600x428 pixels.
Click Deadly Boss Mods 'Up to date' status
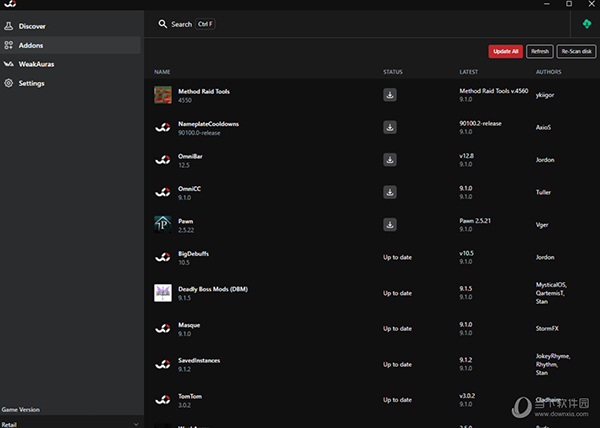point(398,293)
